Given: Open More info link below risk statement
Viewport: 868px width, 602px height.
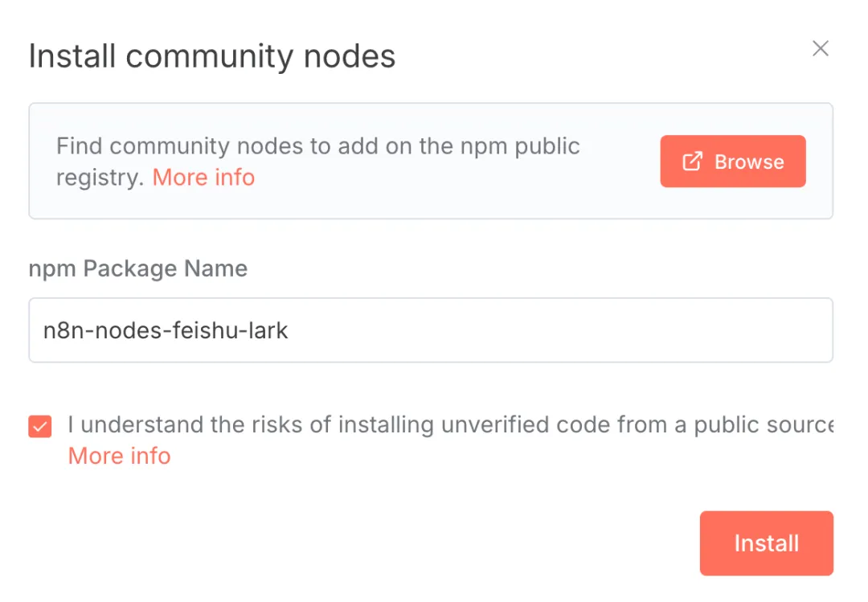Looking at the screenshot, I should click(119, 456).
